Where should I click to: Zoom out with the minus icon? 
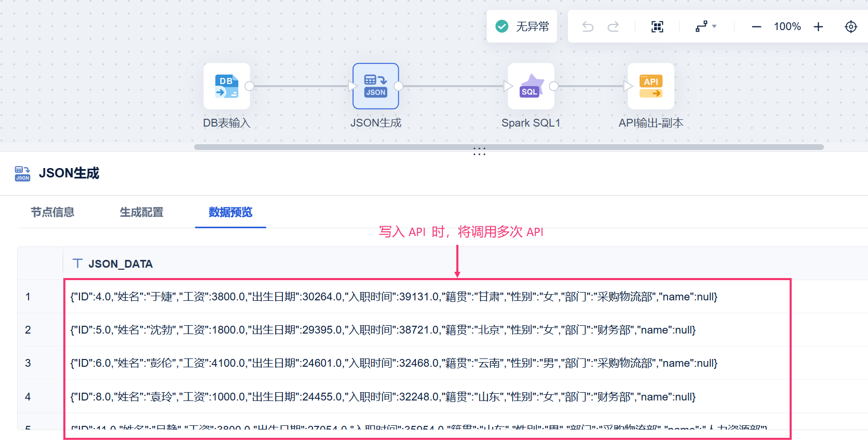click(756, 26)
